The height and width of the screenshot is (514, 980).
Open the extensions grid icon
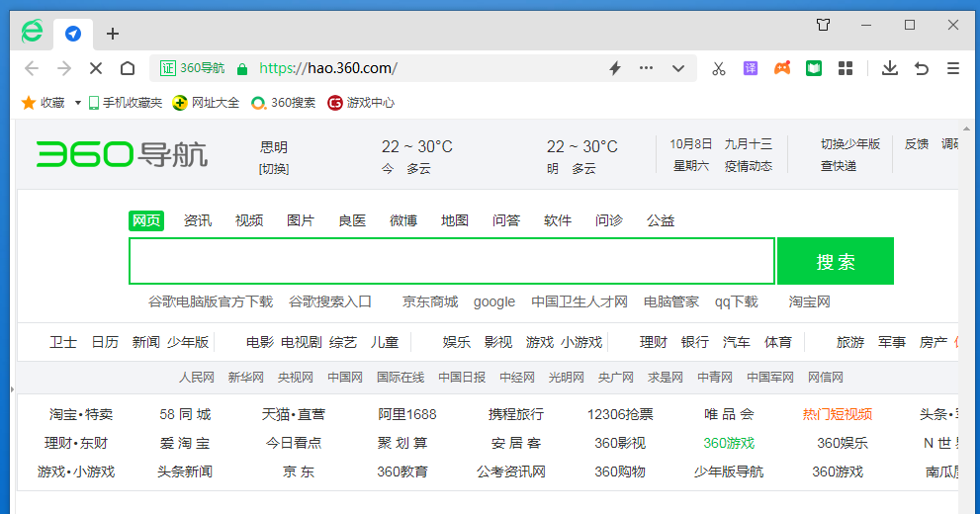click(x=845, y=68)
